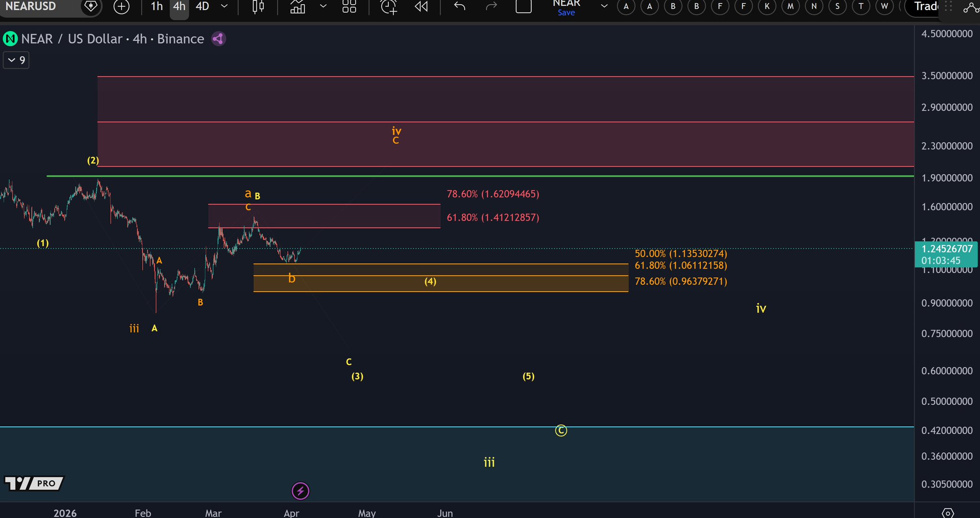Open the candlestick chart type selector
980x518 pixels.
coord(258,7)
